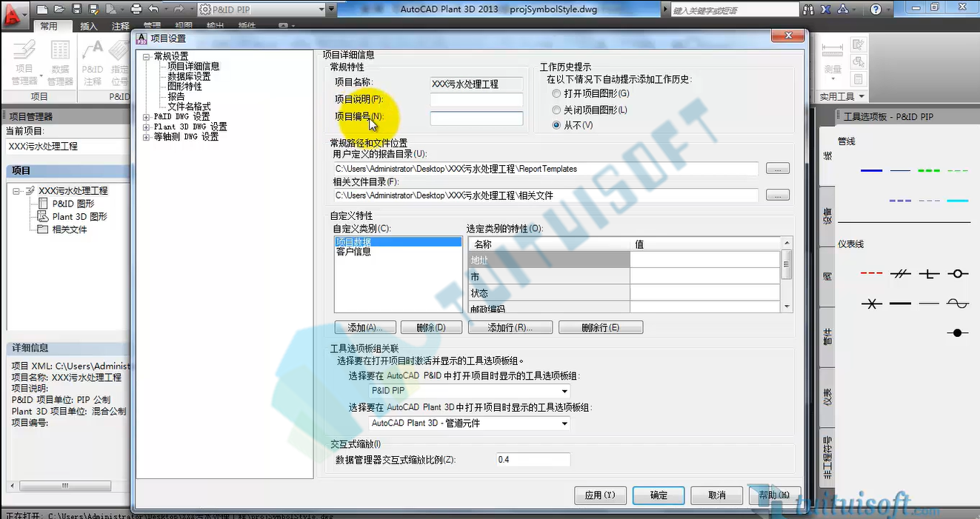Select '客户信息' in custom category list
The height and width of the screenshot is (519, 980).
pyautogui.click(x=354, y=252)
